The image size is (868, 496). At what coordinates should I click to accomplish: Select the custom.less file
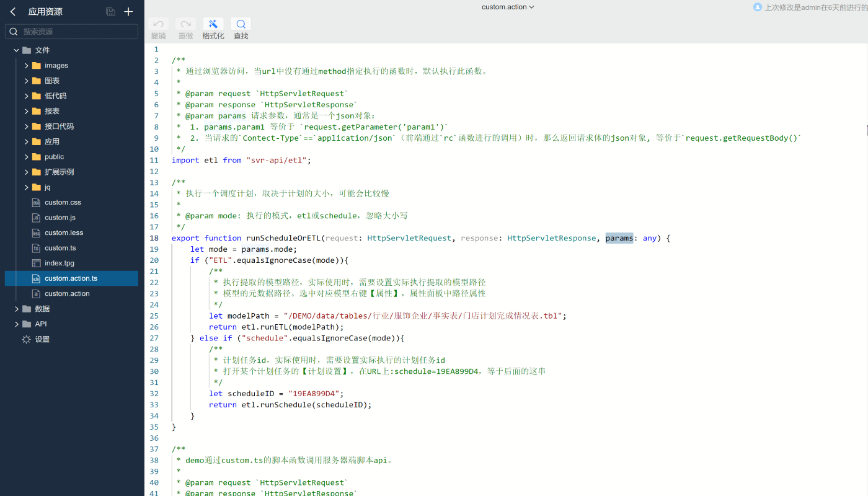tap(63, 233)
